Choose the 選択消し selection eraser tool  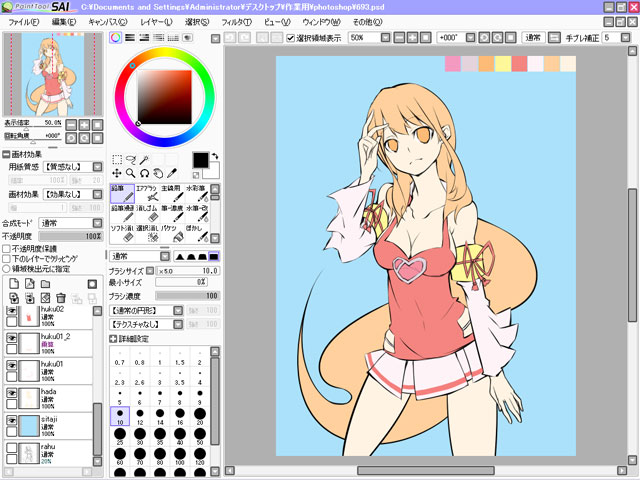tap(147, 233)
